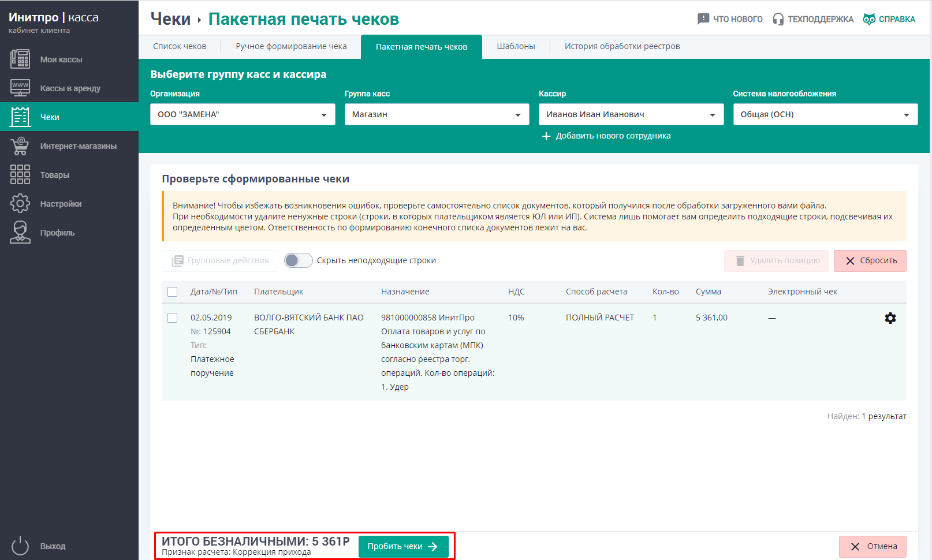This screenshot has width=932, height=560.
Task: Open row settings gear for payment 125904
Action: (890, 318)
